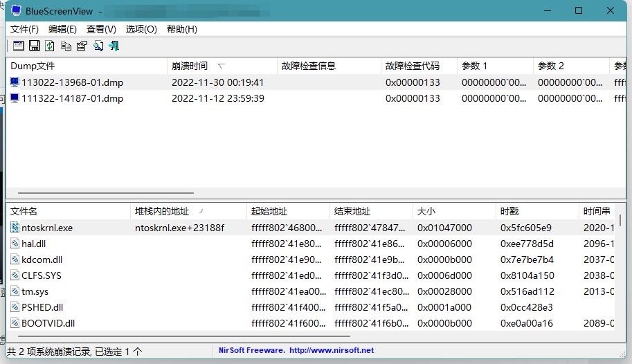Open the 选项(O) menu
Viewport: 632px width, 364px height.
[141, 29]
